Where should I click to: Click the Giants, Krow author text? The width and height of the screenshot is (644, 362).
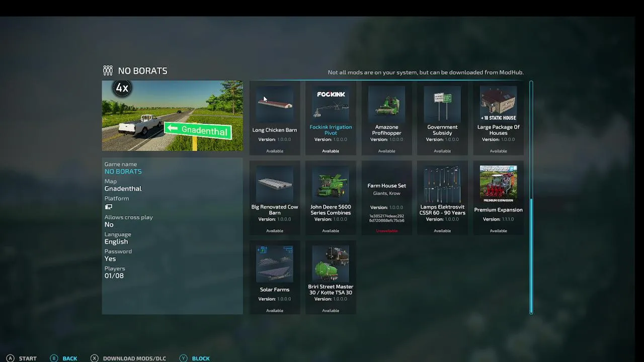coord(386,194)
